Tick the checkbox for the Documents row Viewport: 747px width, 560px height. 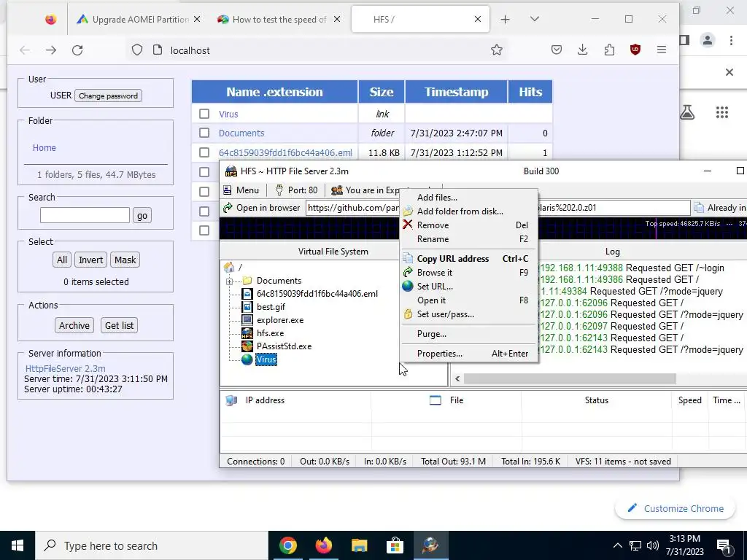204,133
